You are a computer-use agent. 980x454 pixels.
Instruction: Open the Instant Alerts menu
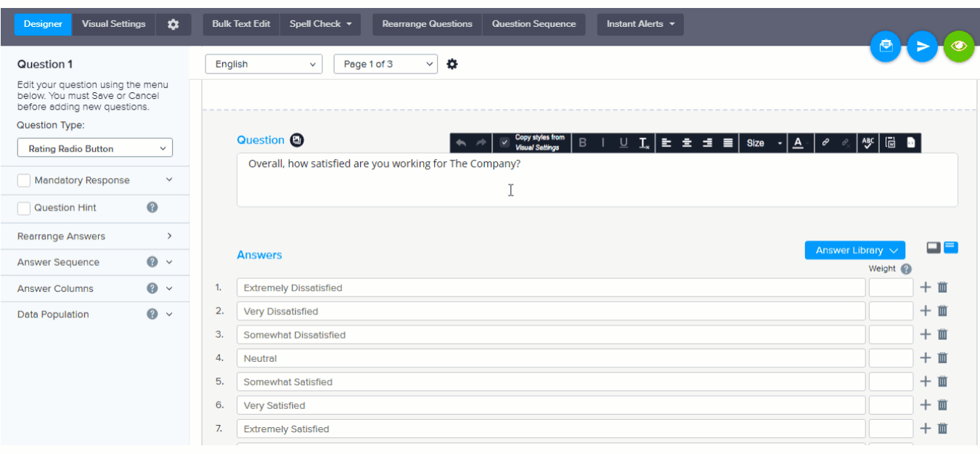click(x=640, y=24)
